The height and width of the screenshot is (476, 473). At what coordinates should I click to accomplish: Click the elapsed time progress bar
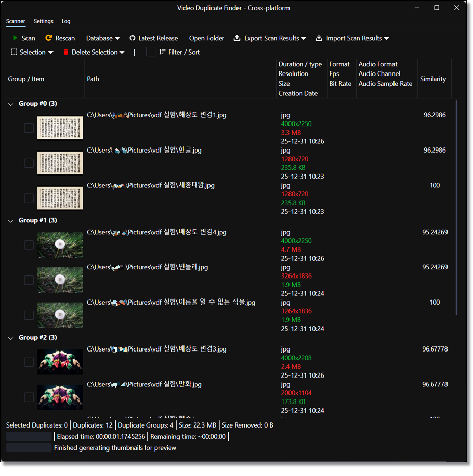tap(28, 436)
